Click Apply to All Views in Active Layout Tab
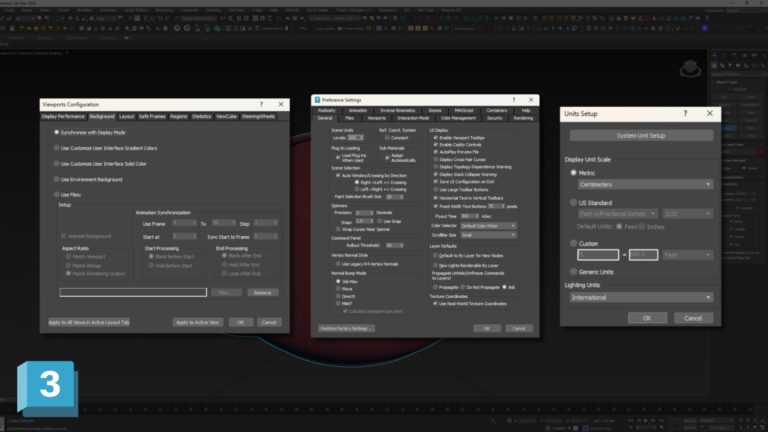768x432 pixels. 89,322
